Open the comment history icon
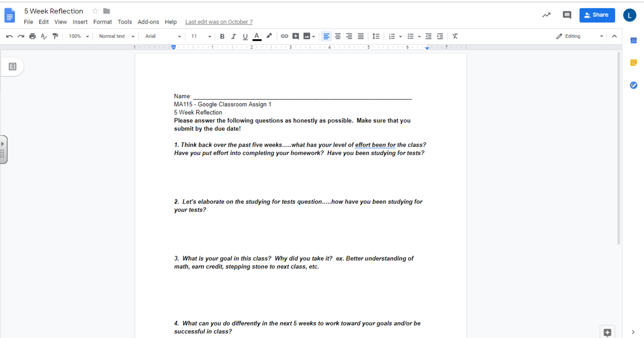The height and width of the screenshot is (338, 644). pyautogui.click(x=567, y=15)
